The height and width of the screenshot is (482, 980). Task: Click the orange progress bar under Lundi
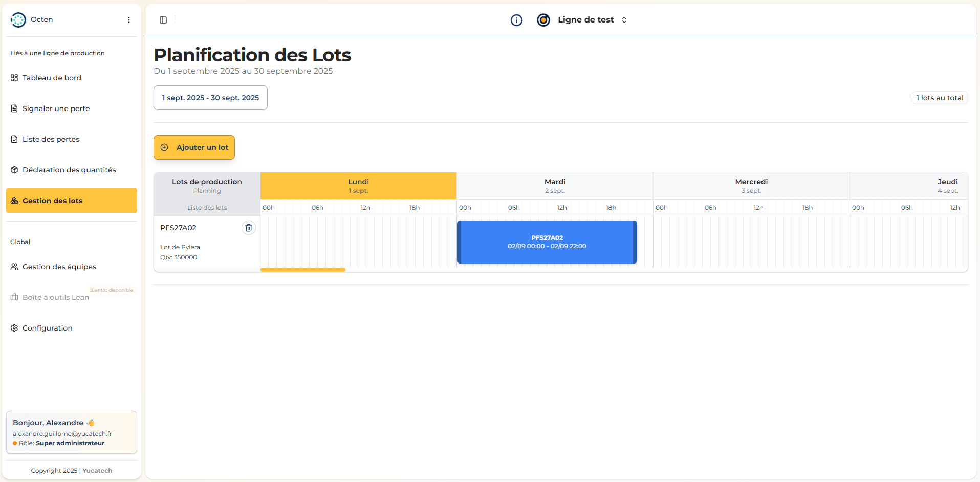point(302,269)
